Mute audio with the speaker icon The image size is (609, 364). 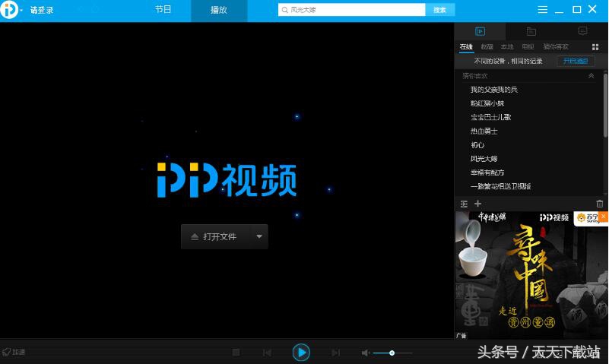(x=366, y=353)
